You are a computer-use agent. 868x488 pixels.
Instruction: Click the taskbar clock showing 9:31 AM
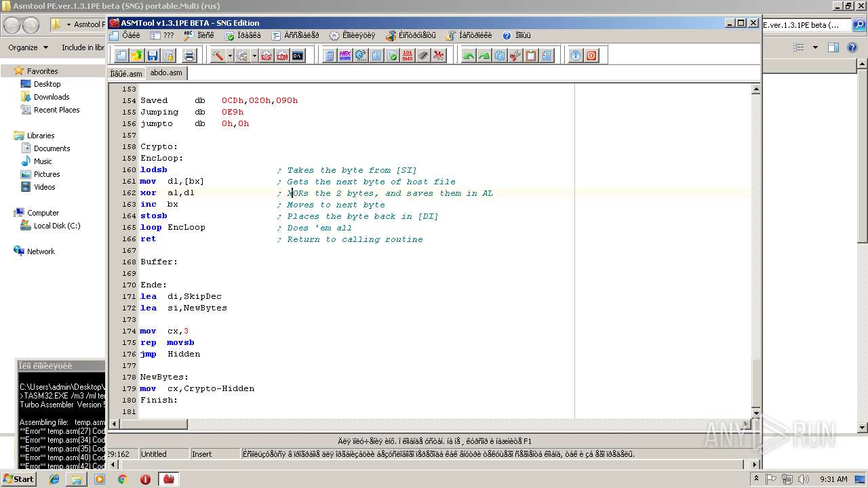pos(833,479)
